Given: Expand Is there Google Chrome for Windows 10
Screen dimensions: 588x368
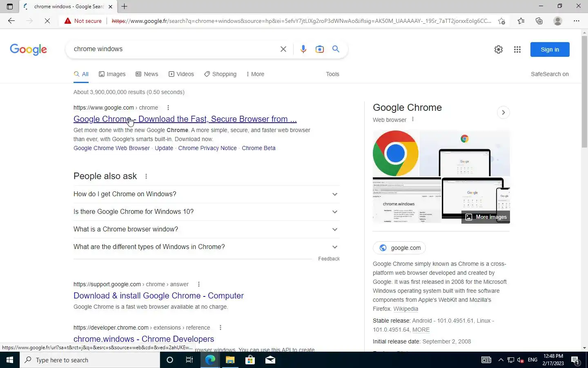Looking at the screenshot, I should click(206, 212).
